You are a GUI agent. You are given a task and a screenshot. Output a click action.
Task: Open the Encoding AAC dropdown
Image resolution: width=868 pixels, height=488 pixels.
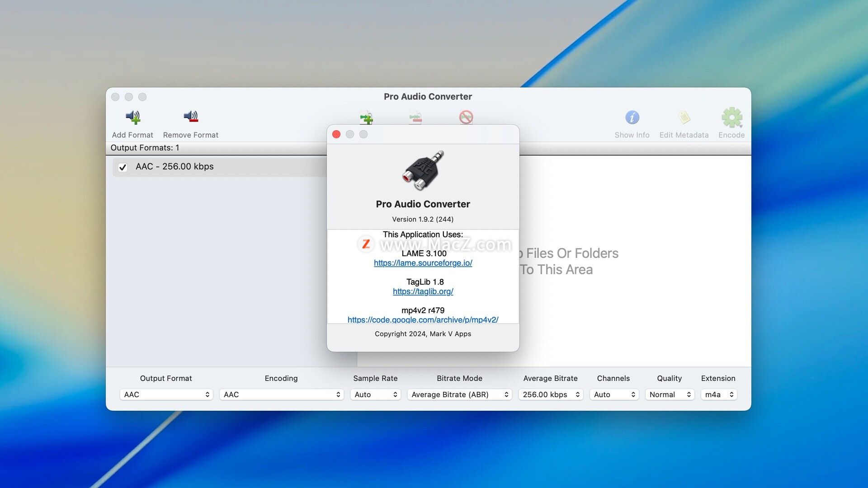(x=282, y=394)
